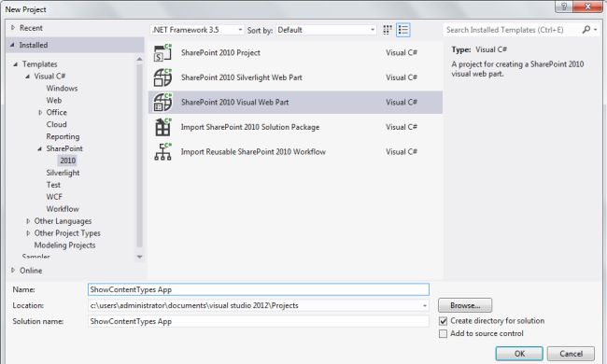Select SharePoint 2010 Project template row text
The width and height of the screenshot is (607, 364).
click(x=220, y=52)
